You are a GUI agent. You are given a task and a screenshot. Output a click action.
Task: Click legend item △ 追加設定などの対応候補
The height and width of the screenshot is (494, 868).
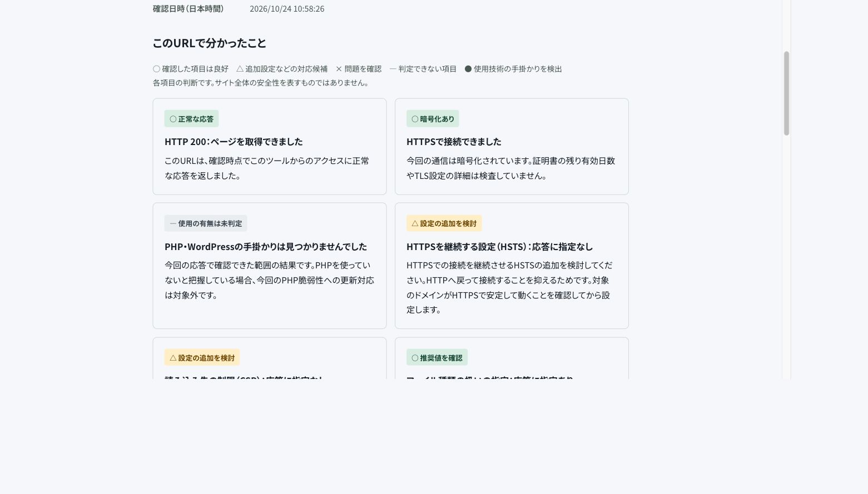point(282,69)
